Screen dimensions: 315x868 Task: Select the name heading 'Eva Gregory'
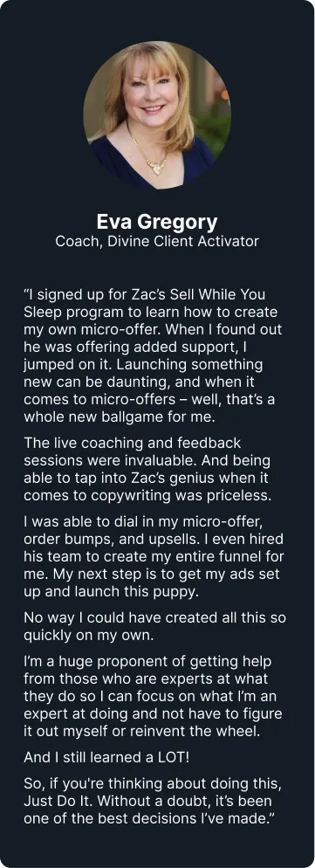[x=157, y=222]
